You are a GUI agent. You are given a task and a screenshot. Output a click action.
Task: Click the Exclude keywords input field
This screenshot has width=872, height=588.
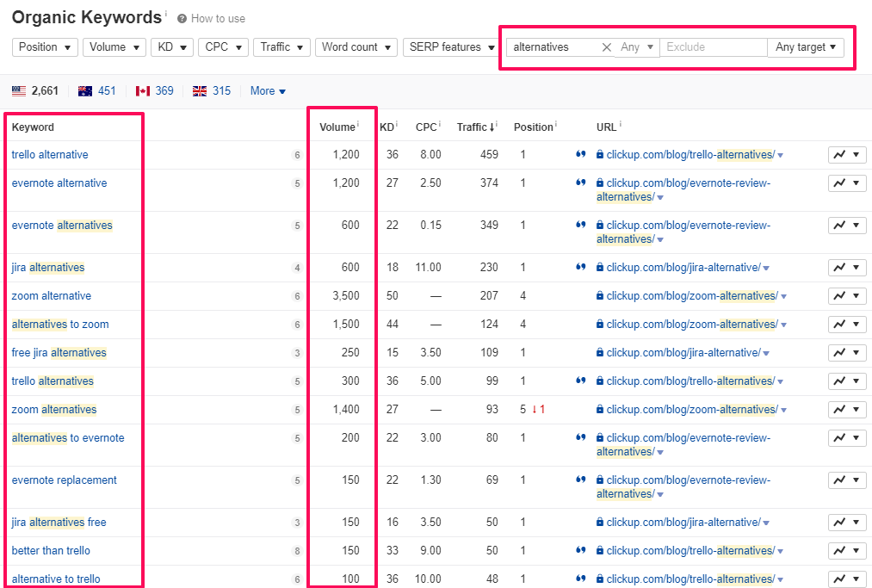point(713,47)
